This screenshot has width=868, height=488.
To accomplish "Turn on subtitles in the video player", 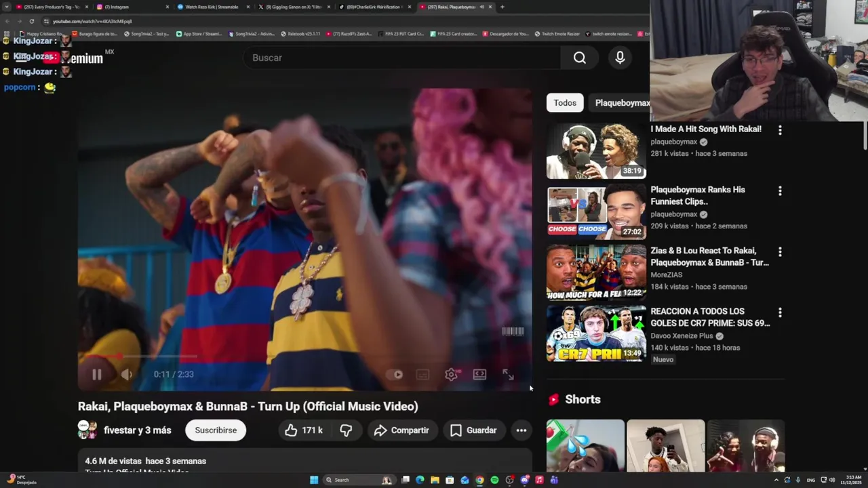I will click(x=422, y=374).
